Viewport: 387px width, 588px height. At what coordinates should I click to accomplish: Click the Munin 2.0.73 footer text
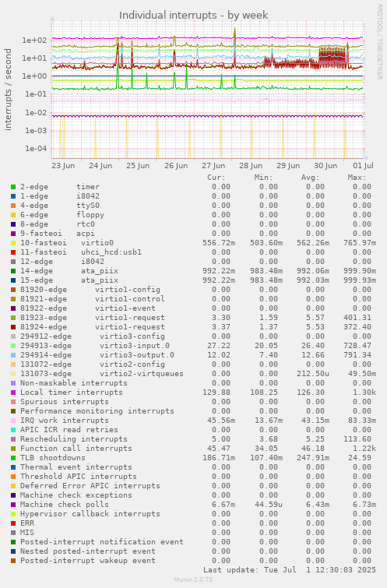pos(193,579)
